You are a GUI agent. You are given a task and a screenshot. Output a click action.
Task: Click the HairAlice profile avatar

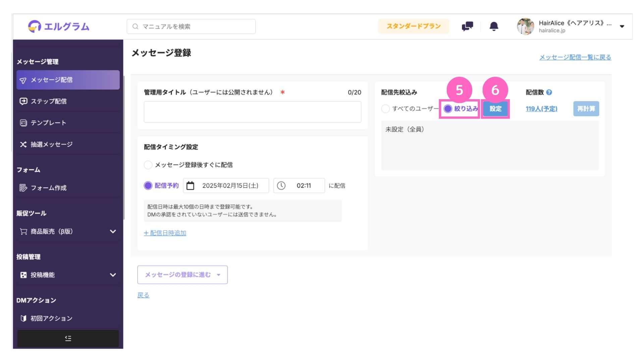point(526,26)
